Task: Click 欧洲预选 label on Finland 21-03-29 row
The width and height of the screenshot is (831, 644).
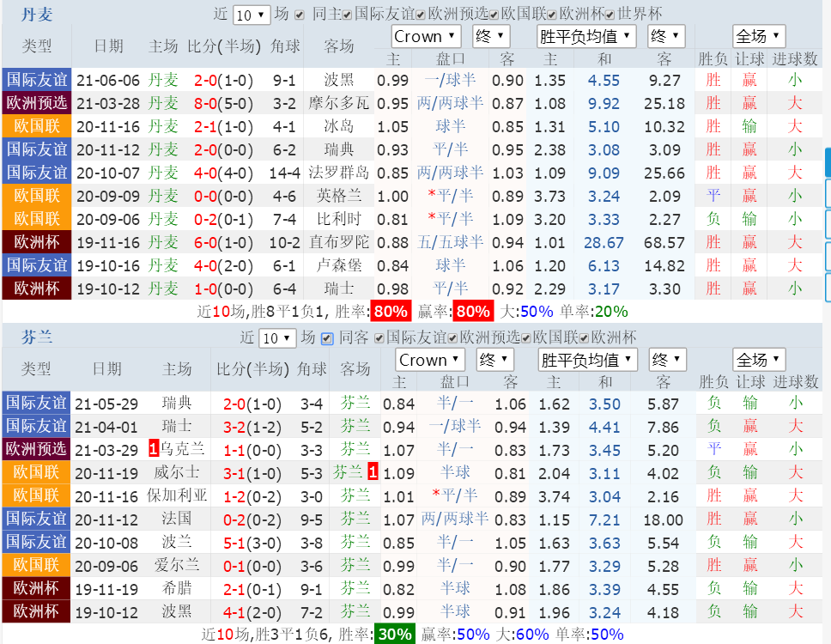Action: (36, 449)
